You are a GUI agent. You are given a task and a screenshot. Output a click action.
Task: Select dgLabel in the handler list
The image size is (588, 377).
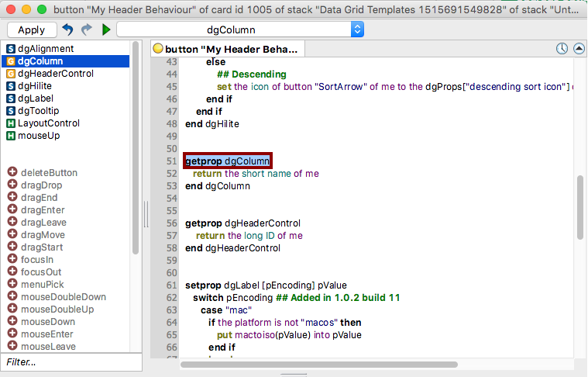click(x=36, y=99)
